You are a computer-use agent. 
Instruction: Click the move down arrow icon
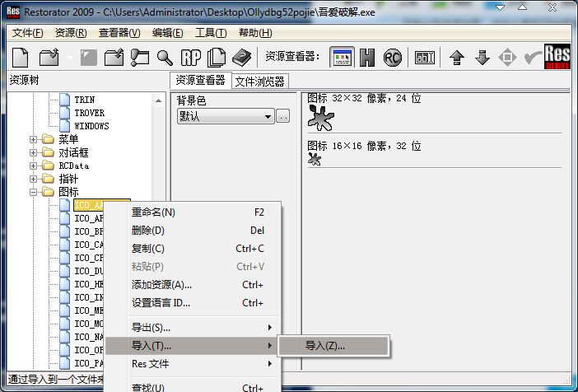point(482,58)
